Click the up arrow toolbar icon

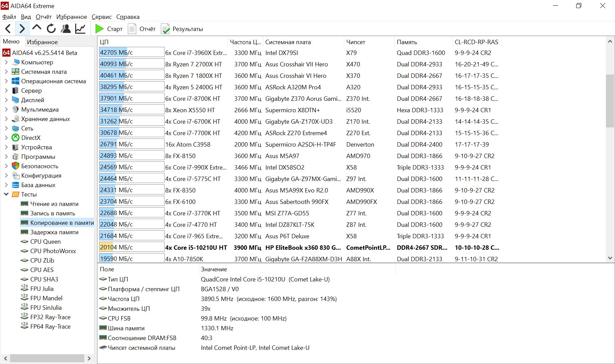[x=37, y=28]
